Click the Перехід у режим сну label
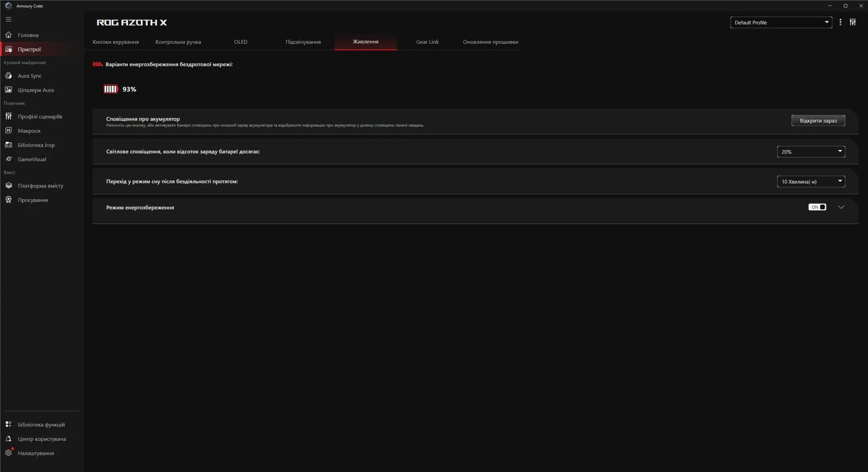Image resolution: width=868 pixels, height=472 pixels. [172, 182]
